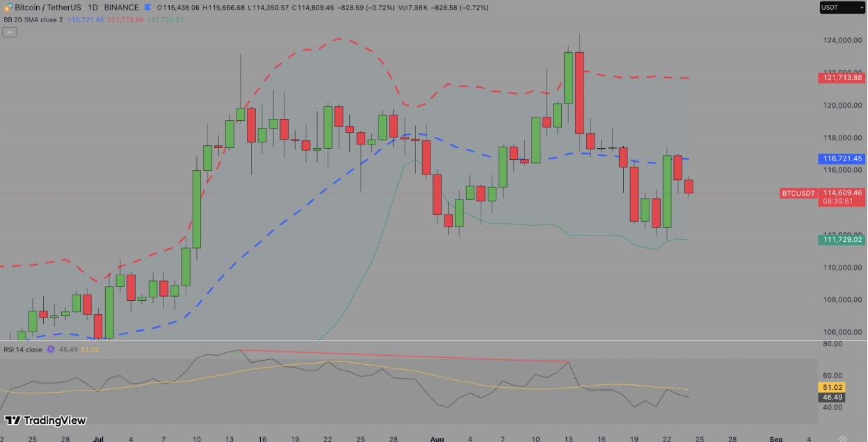Collapse the indicator legend with the arrow button
The image size is (868, 442).
10,32
